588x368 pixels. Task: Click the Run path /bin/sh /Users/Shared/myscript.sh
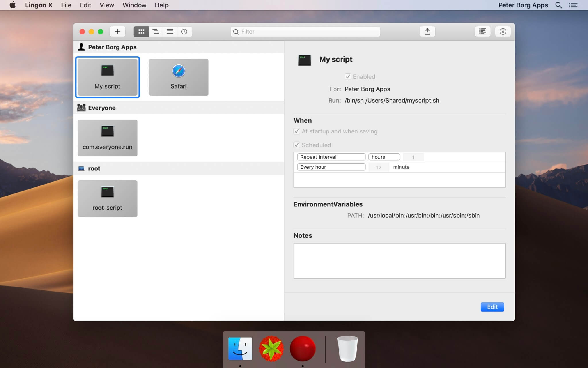click(392, 100)
